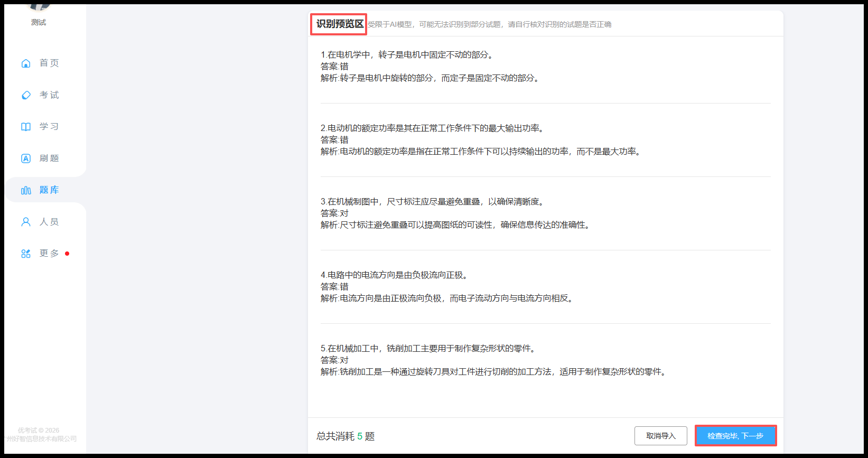868x458 pixels.
Task: Click the 答案:对 line under question 5
Action: (334, 360)
